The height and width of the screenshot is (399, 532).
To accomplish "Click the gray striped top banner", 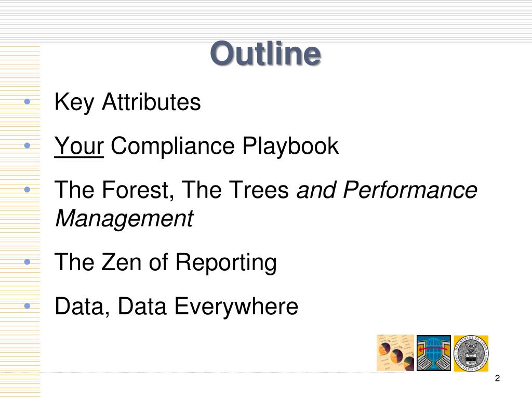I will pyautogui.click(x=266, y=21).
